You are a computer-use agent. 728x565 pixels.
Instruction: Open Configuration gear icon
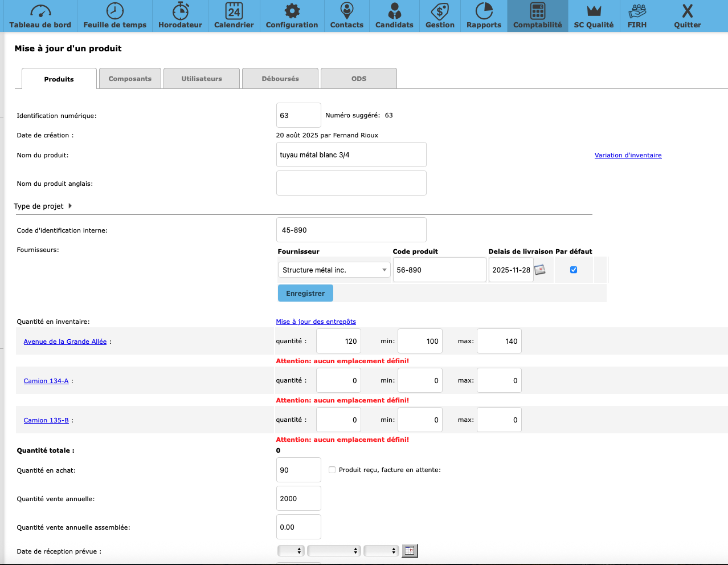pyautogui.click(x=292, y=11)
